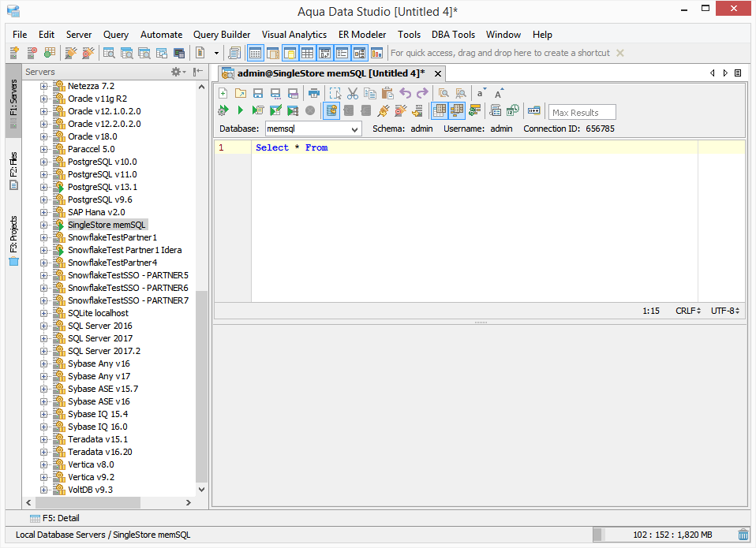Toggle the yellow cylinder window button in main toolbar
This screenshot has height=548, width=756.
290,53
